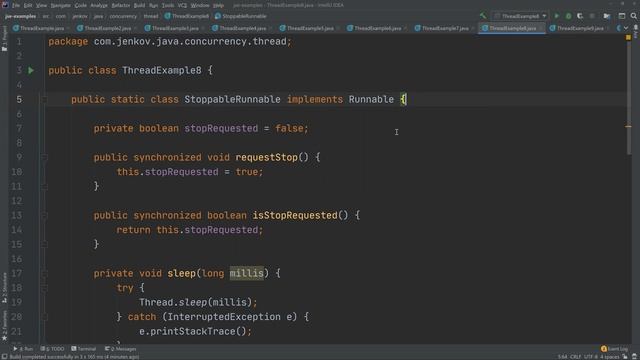Click the cursor position indicator in the status bar

coord(562,357)
